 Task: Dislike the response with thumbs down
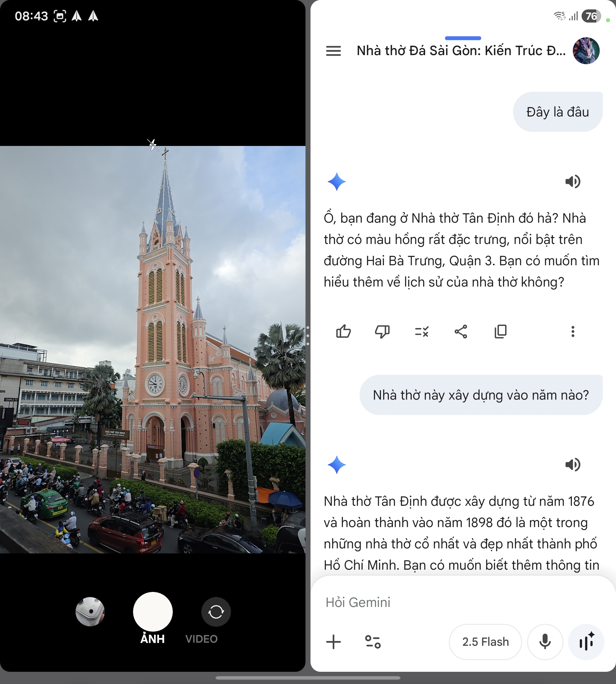pyautogui.click(x=382, y=331)
